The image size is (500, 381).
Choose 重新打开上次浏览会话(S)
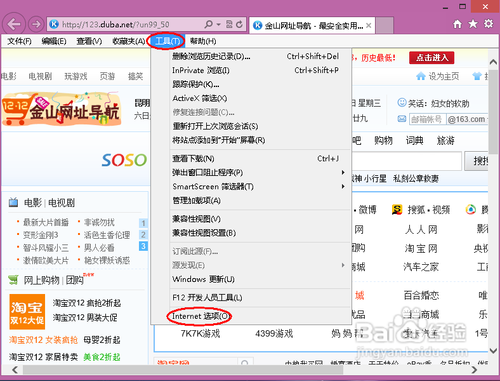point(251,126)
